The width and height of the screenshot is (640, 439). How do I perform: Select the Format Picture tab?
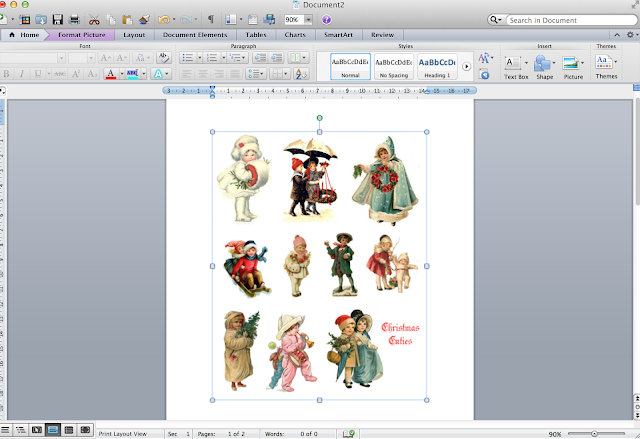click(x=82, y=35)
